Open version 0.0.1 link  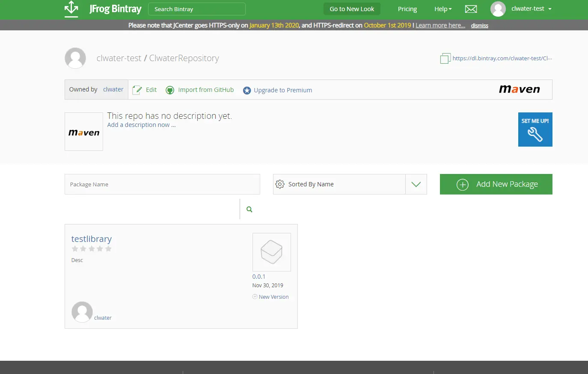coord(259,277)
